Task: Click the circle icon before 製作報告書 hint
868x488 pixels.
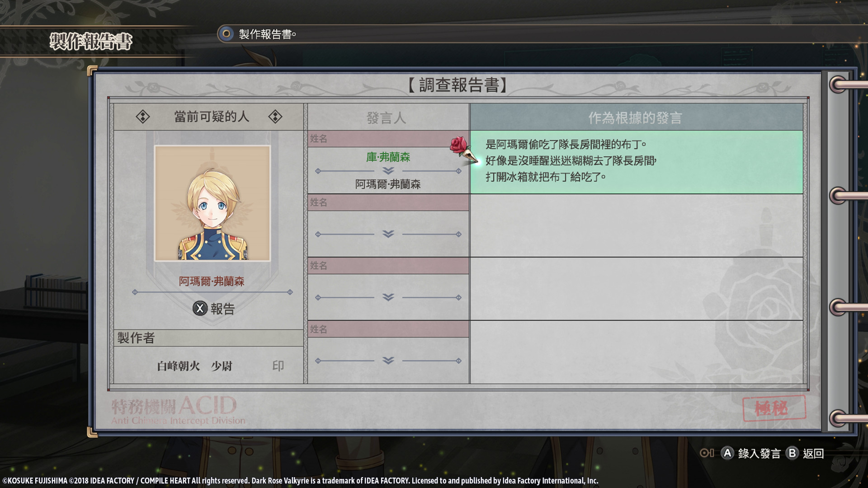Action: [226, 34]
